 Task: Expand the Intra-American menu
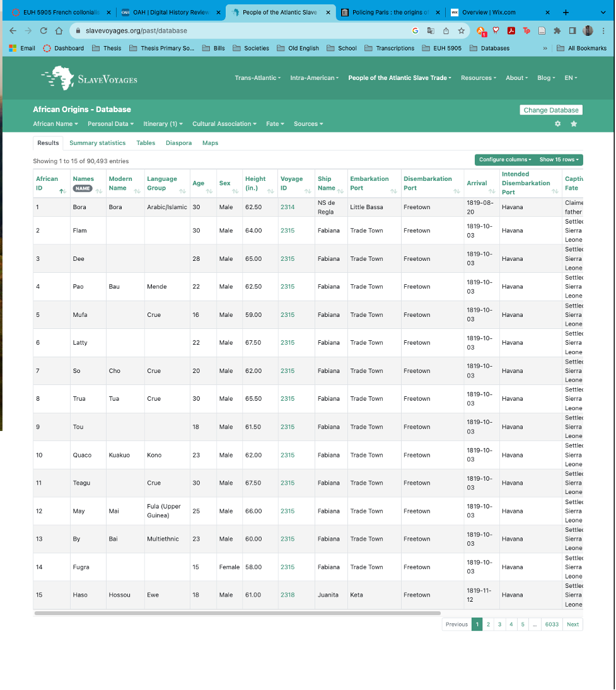(315, 78)
